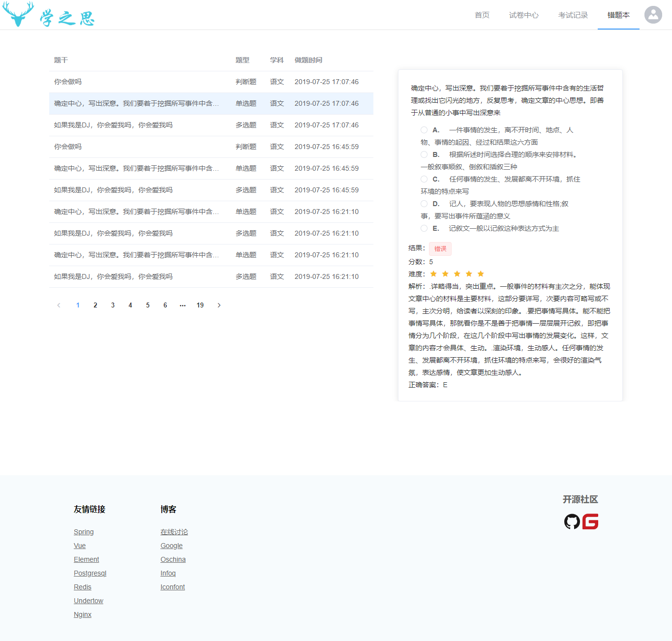Open the Oschina blog link
672x641 pixels.
(x=173, y=559)
